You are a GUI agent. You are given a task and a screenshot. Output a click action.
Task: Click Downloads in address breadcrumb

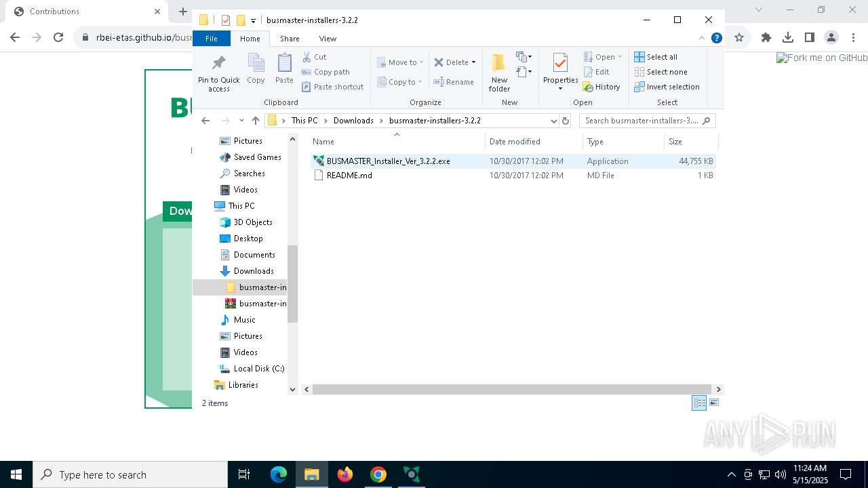pyautogui.click(x=353, y=121)
